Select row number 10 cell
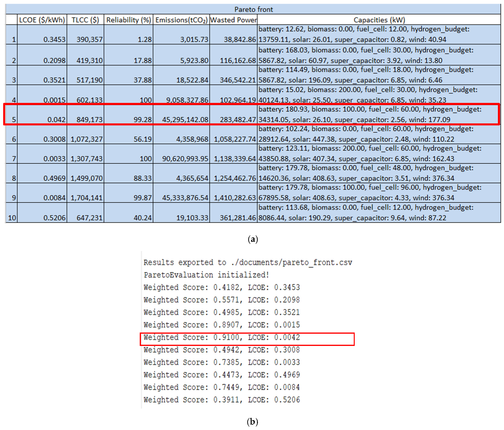The height and width of the screenshot is (430, 504). 11,213
